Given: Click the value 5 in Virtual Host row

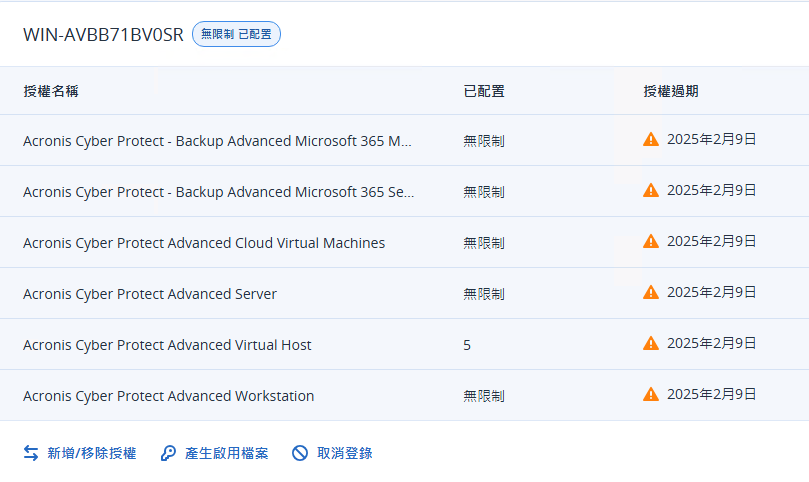Looking at the screenshot, I should [x=467, y=345].
